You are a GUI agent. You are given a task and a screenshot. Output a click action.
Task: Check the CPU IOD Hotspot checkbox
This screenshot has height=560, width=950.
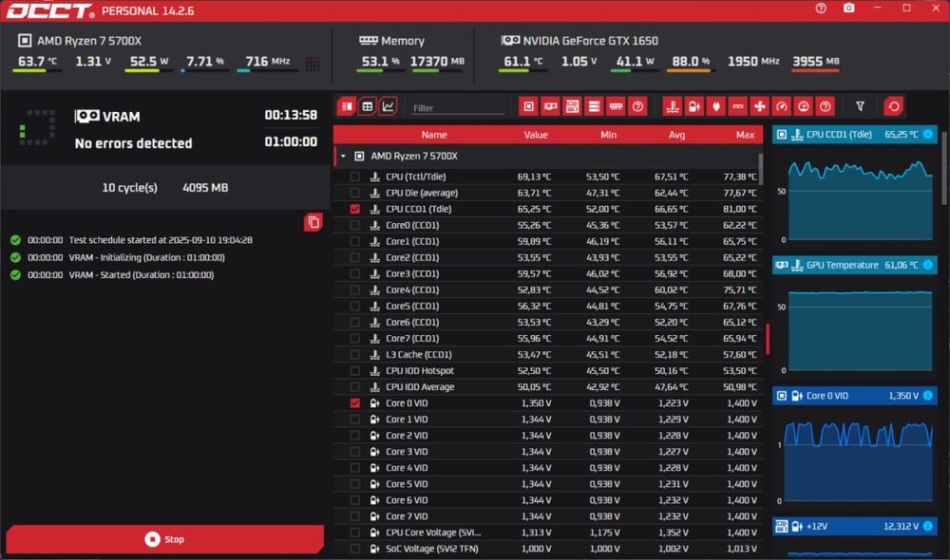point(355,370)
